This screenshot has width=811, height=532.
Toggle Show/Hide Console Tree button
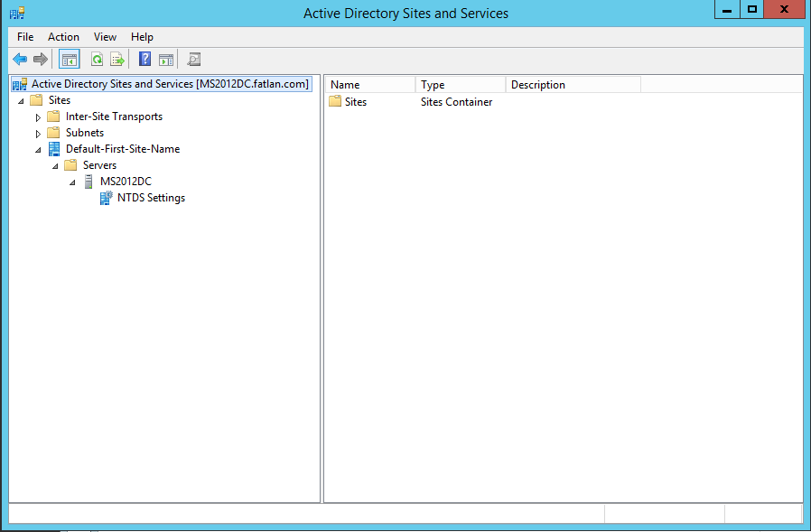[70, 60]
